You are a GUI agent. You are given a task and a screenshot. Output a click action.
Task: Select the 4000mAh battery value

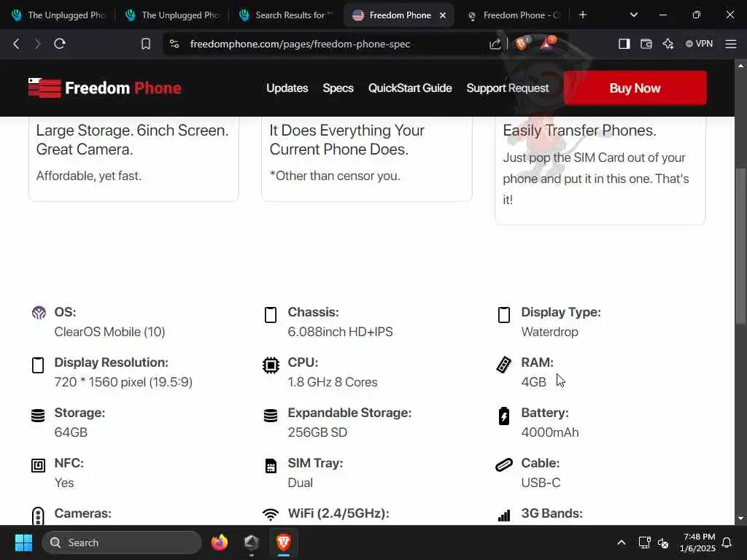tap(550, 432)
